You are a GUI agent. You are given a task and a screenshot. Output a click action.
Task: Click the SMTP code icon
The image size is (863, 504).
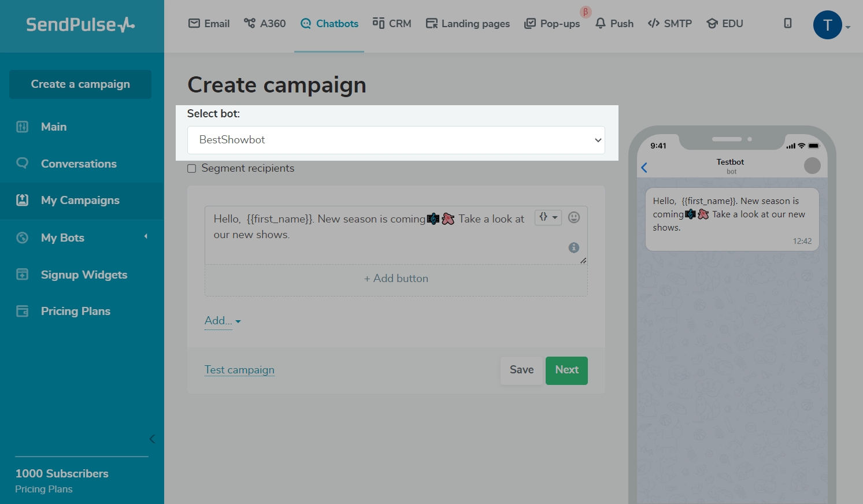pyautogui.click(x=654, y=23)
